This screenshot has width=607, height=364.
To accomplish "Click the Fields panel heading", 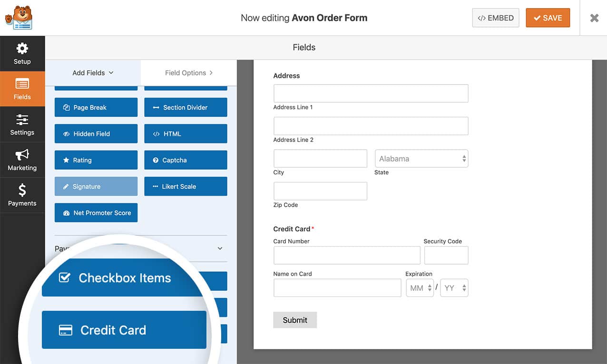I will click(x=304, y=48).
